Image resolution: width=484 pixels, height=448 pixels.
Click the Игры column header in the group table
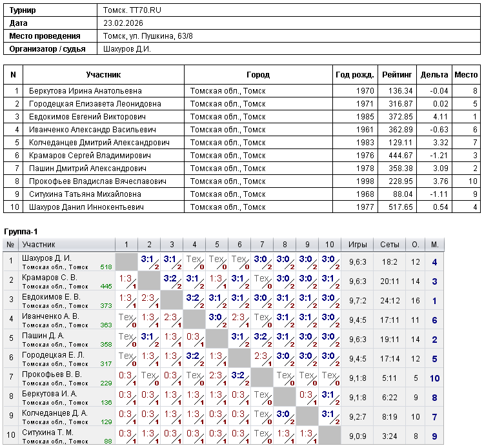(x=358, y=245)
